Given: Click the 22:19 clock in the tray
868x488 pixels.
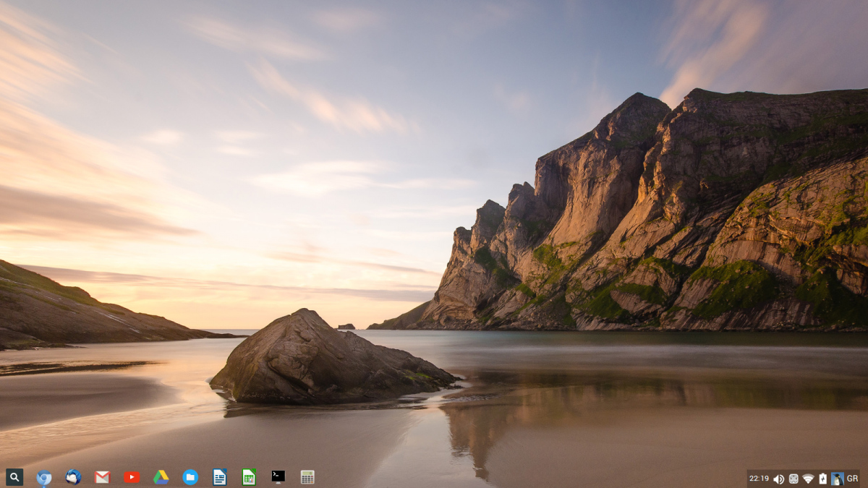Looking at the screenshot, I should (759, 479).
